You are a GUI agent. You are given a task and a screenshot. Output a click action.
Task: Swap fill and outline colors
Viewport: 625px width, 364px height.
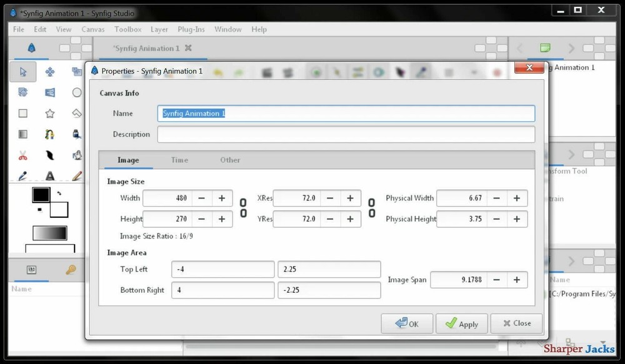click(59, 193)
